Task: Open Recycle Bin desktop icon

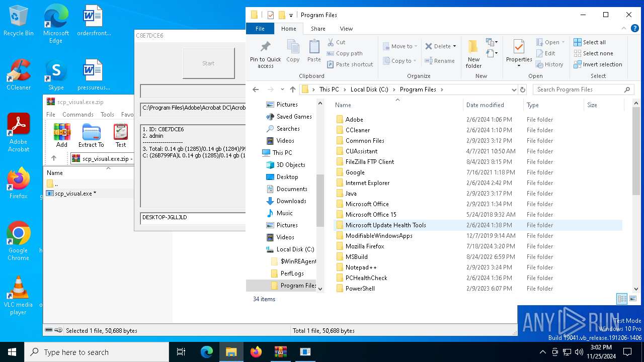Action: tap(19, 21)
